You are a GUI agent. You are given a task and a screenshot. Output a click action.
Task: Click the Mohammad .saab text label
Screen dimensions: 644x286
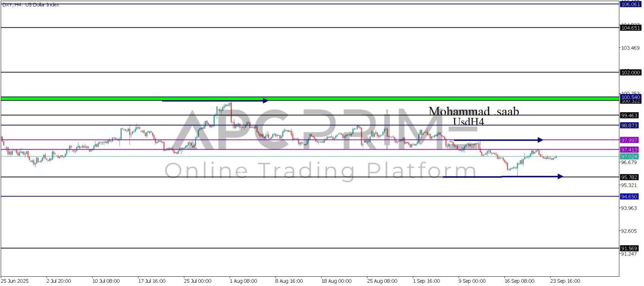(473, 111)
